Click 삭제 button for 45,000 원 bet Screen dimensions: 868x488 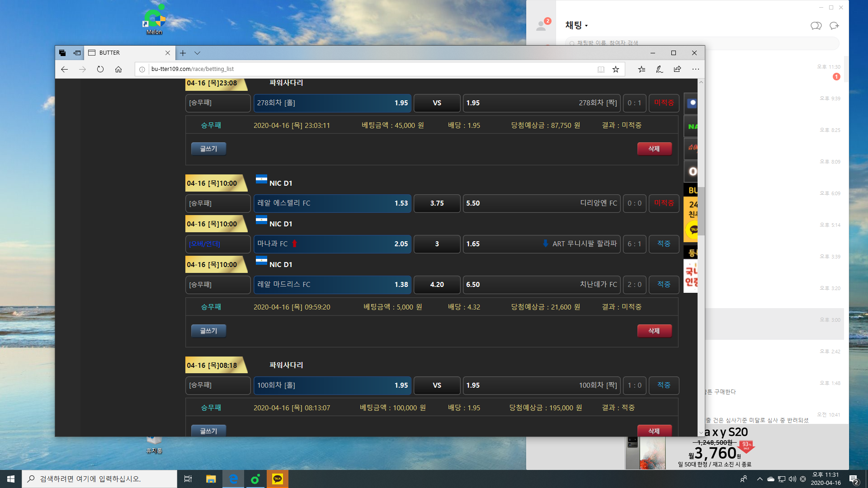point(654,149)
